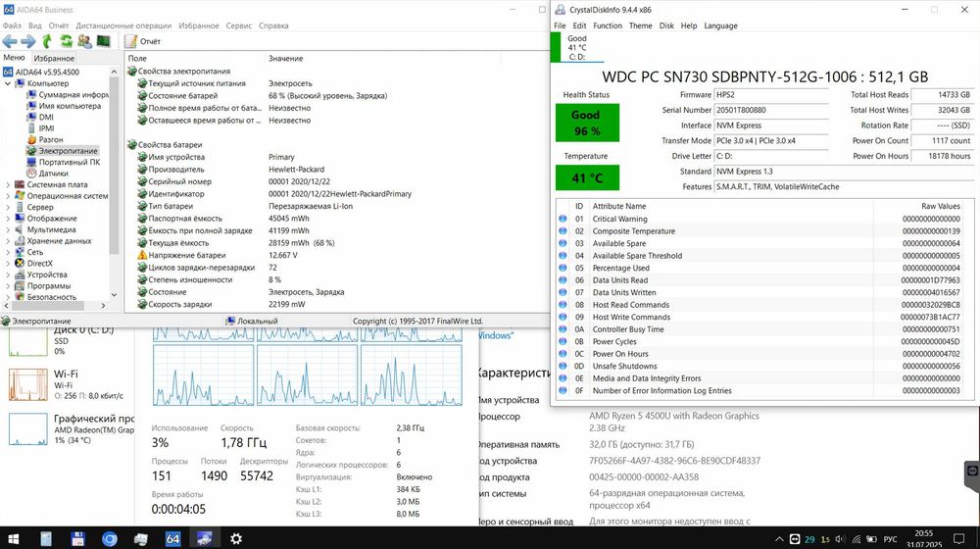Expand the Системная плата tree node
The image size is (980, 549).
pyautogui.click(x=8, y=184)
